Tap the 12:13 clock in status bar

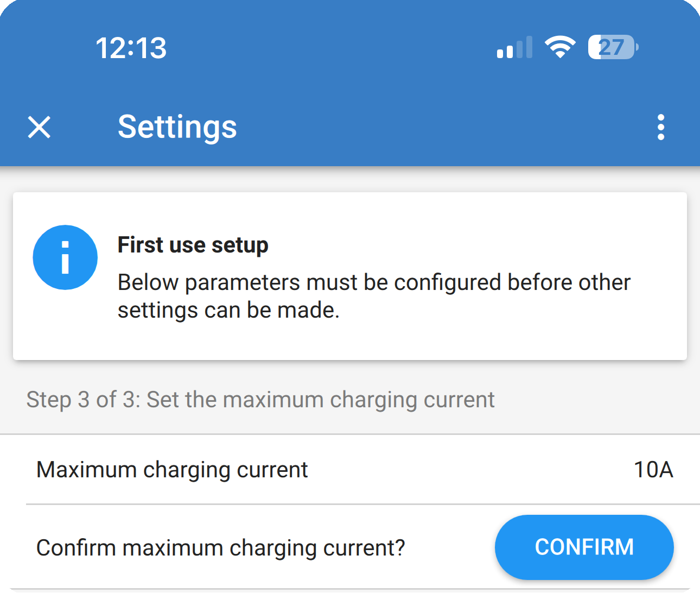(131, 48)
